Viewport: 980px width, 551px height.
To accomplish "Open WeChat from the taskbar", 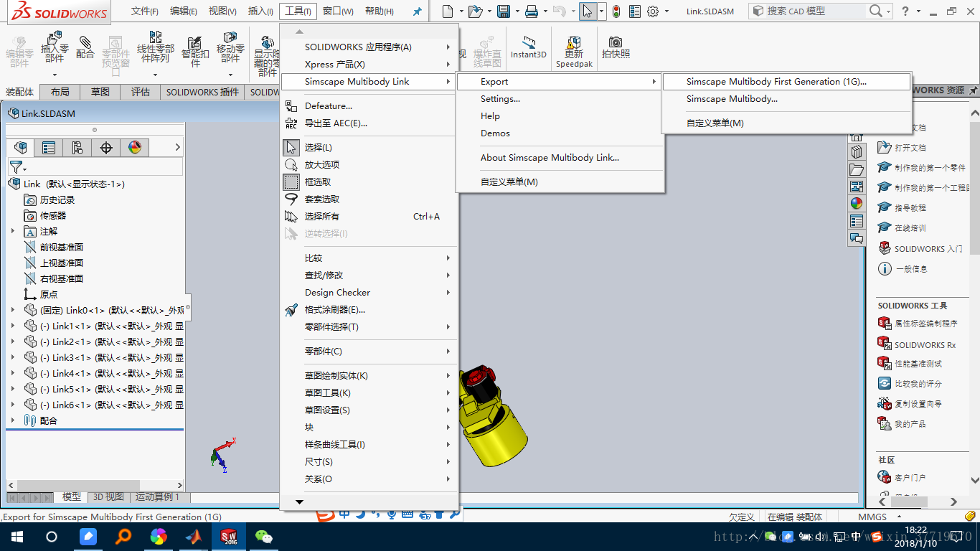I will 265,537.
